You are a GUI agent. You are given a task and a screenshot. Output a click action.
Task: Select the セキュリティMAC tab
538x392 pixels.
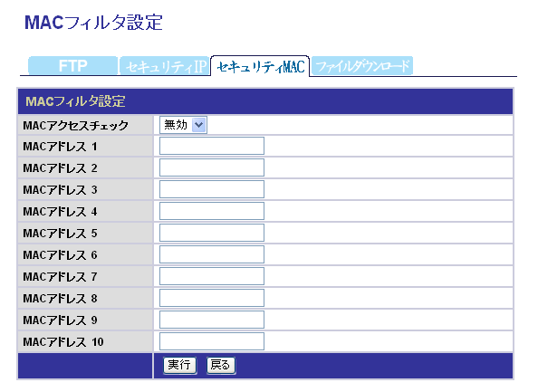(x=261, y=66)
